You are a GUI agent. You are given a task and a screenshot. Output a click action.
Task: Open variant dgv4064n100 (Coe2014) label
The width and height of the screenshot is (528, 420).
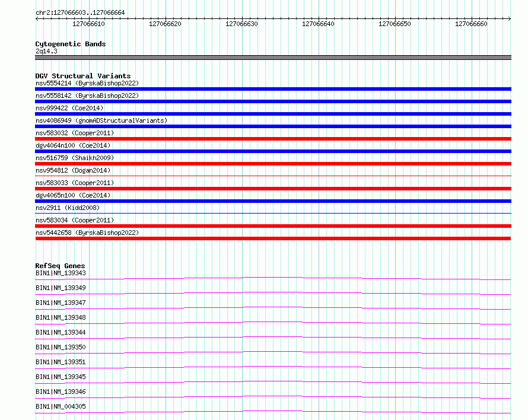[73, 145]
